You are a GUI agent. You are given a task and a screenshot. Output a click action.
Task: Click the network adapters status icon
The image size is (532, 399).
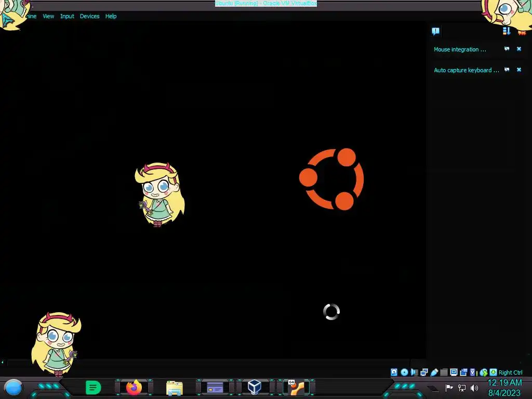pyautogui.click(x=424, y=372)
